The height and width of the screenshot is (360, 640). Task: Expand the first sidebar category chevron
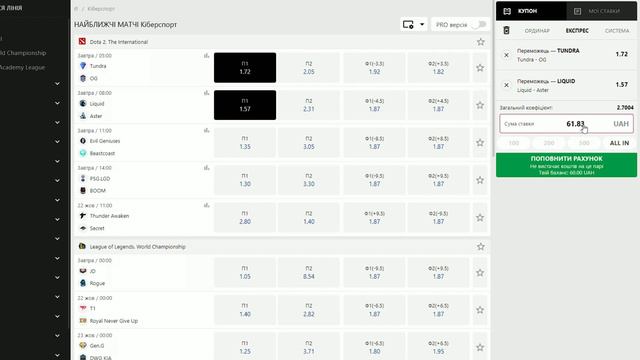pyautogui.click(x=57, y=84)
